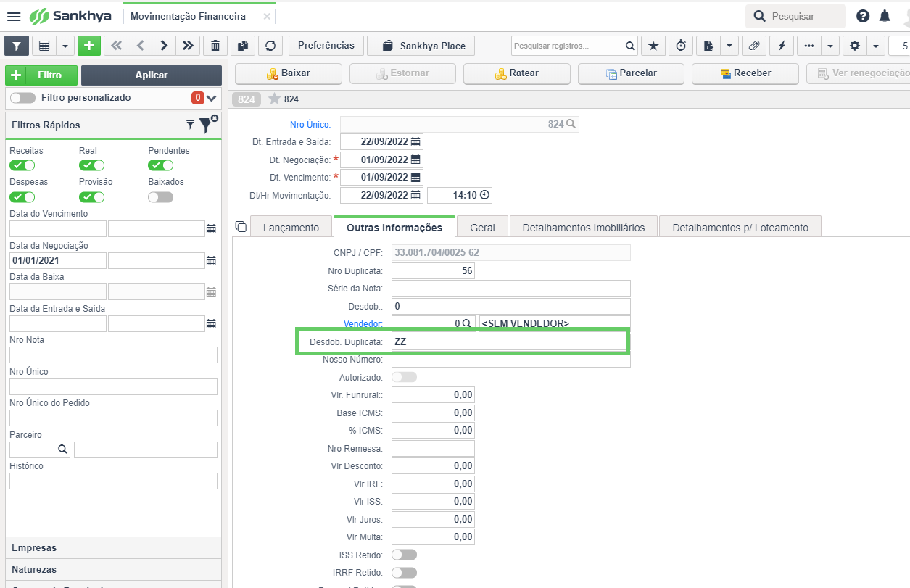
Task: Open the hamburger main menu
Action: [x=13, y=16]
